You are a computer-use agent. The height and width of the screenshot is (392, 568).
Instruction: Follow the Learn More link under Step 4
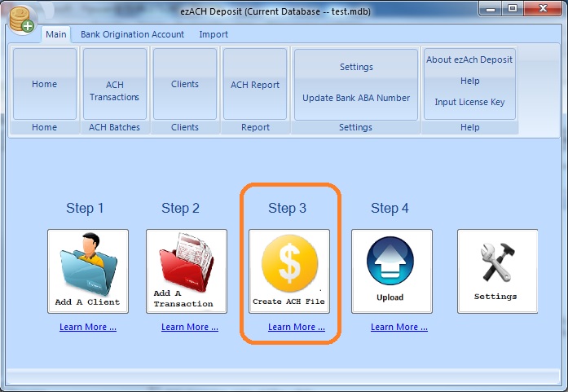tap(398, 327)
